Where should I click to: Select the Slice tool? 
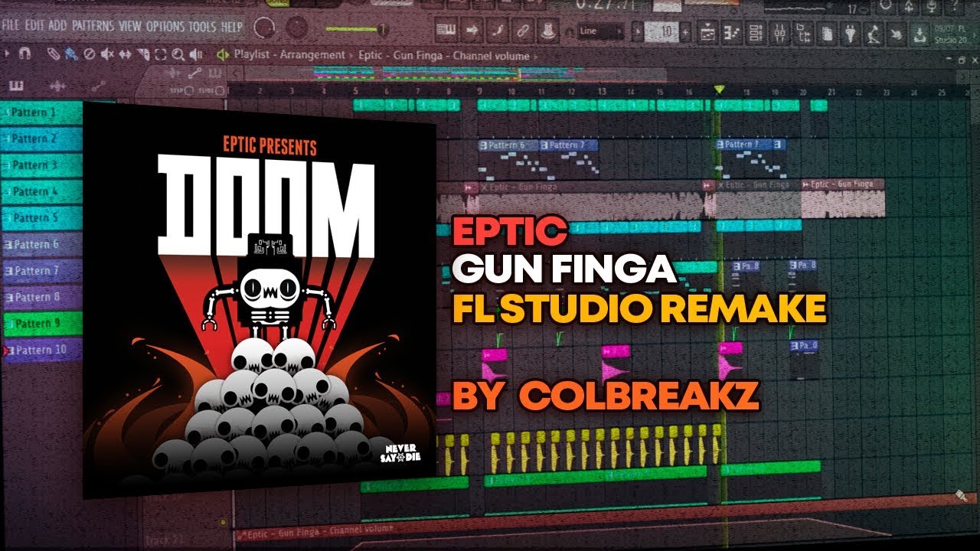143,54
